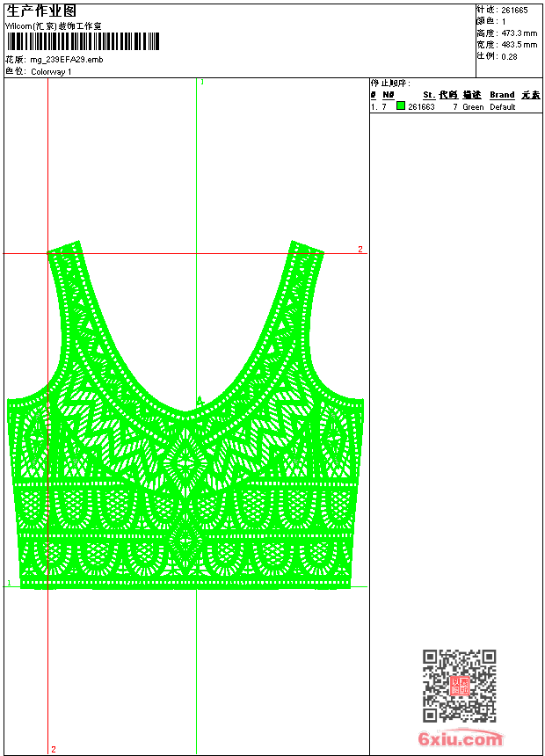Click the 描述 column header
This screenshot has width=545, height=756.
point(472,95)
